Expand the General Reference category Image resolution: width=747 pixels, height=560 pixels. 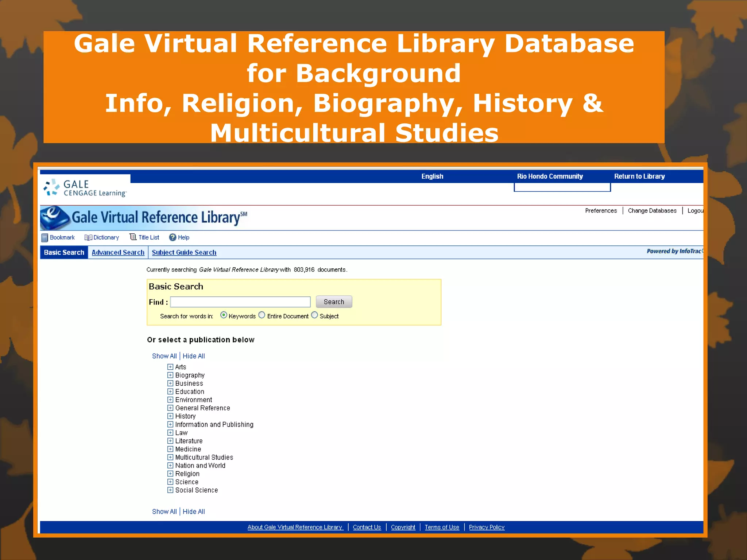pyautogui.click(x=170, y=408)
